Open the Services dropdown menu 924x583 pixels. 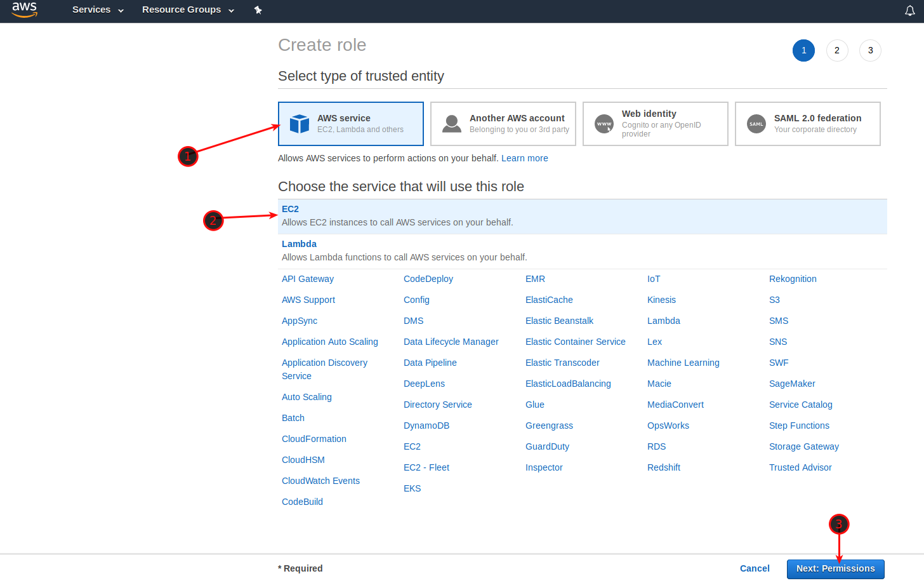(x=98, y=10)
